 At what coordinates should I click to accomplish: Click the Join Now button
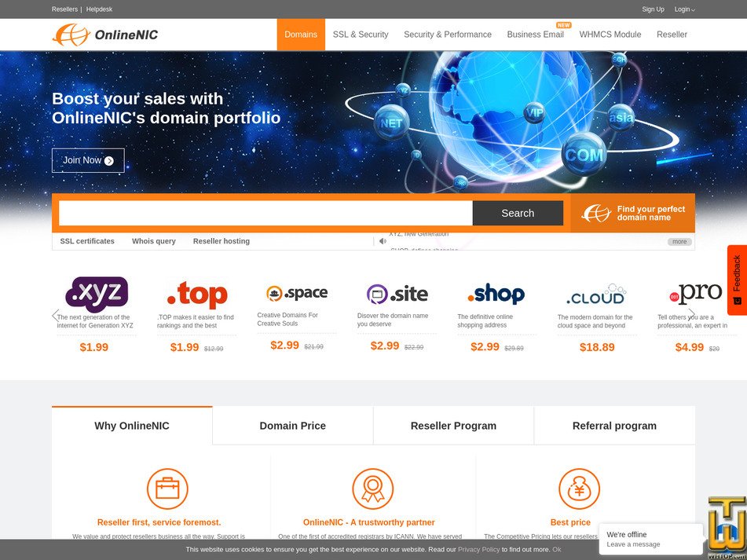[88, 160]
